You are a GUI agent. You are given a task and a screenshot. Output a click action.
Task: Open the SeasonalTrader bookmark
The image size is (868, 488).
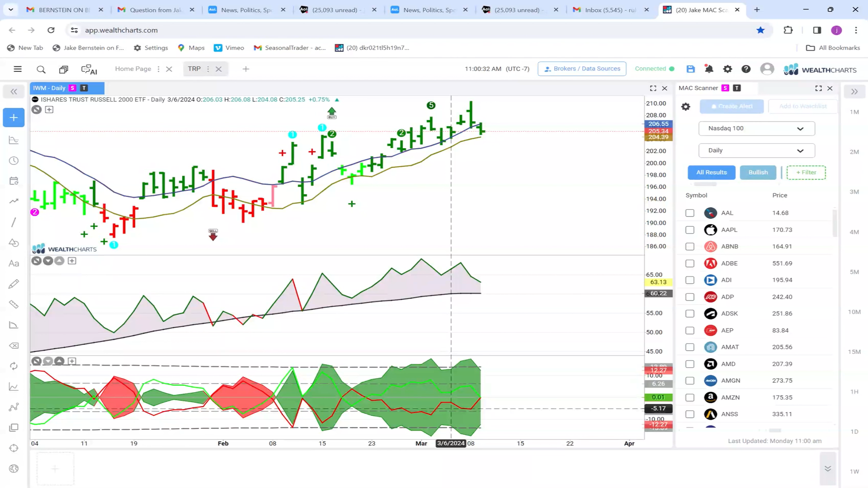[x=290, y=48]
